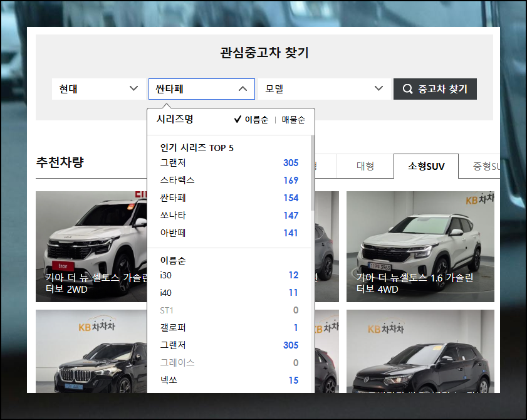Screen dimensions: 527x420
Task: Click up chevron in 싼타페 dropdown
Action: (243, 89)
